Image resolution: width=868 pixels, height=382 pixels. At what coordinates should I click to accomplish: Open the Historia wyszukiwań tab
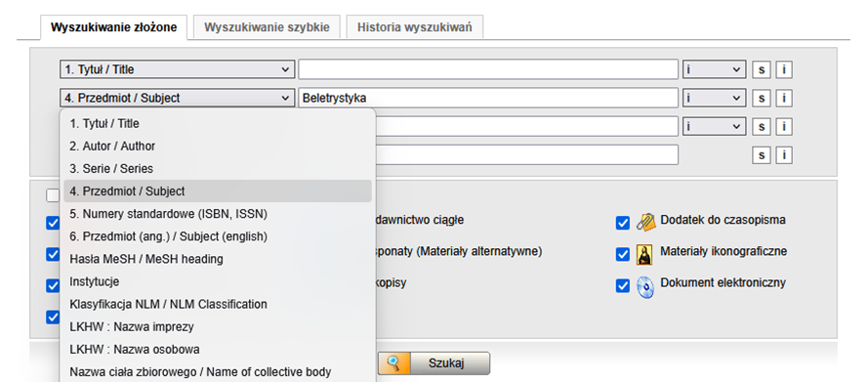tap(415, 27)
